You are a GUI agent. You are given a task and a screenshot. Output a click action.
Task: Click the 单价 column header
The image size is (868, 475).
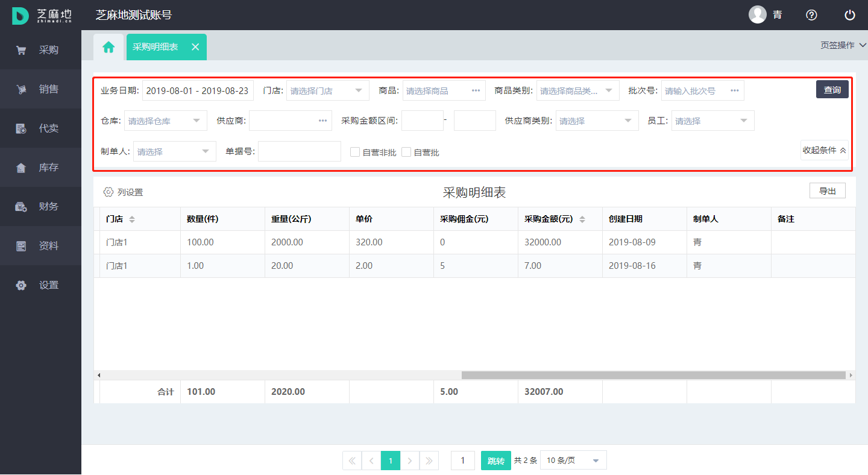[x=391, y=219]
